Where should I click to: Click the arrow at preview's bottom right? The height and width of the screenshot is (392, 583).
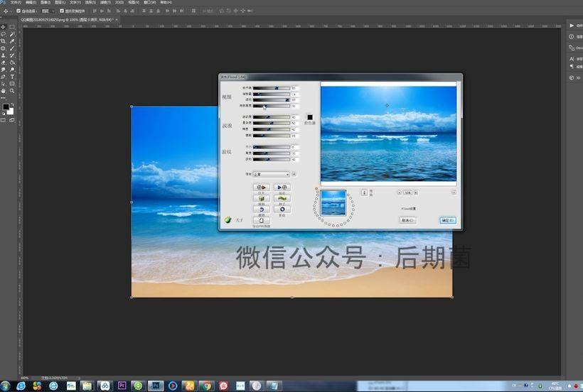(454, 192)
